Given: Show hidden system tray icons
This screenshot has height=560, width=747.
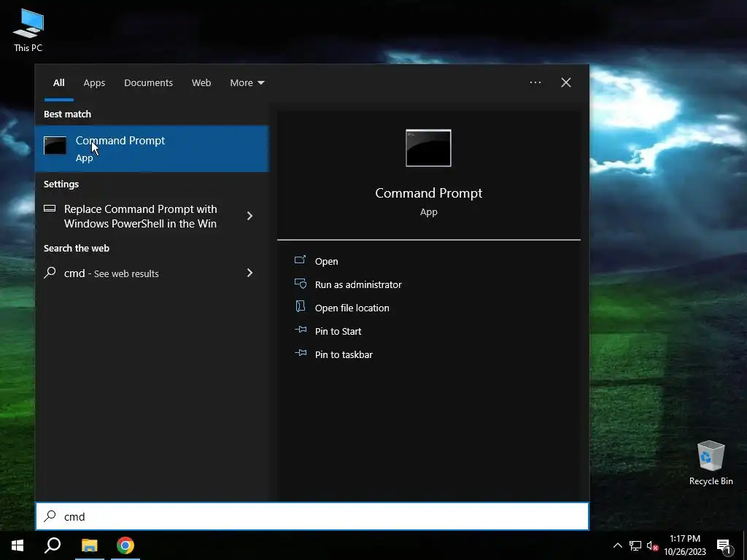Looking at the screenshot, I should [x=617, y=545].
